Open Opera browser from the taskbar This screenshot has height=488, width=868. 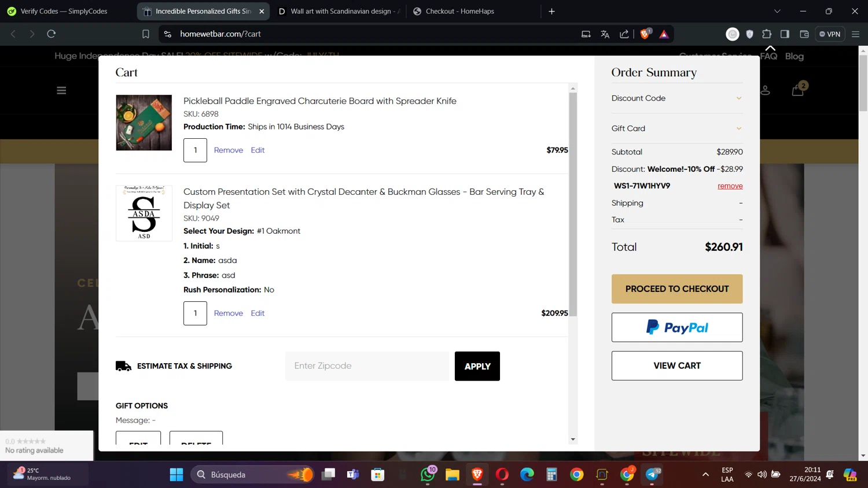point(502,475)
